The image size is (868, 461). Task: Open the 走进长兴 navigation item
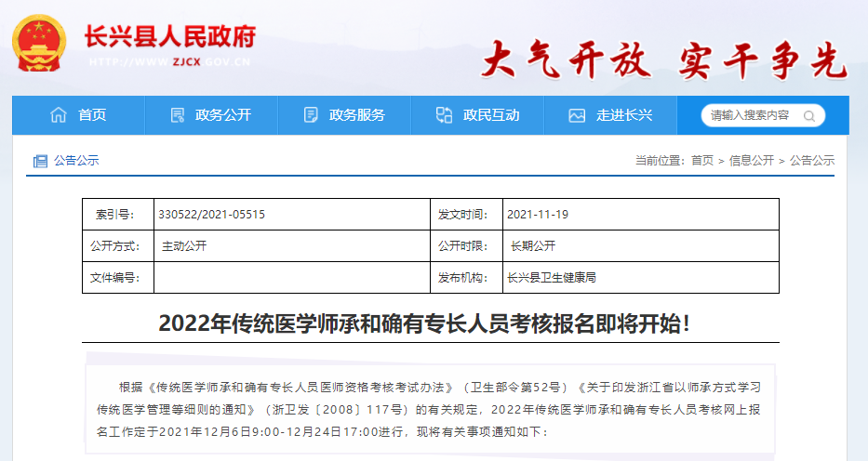[624, 115]
